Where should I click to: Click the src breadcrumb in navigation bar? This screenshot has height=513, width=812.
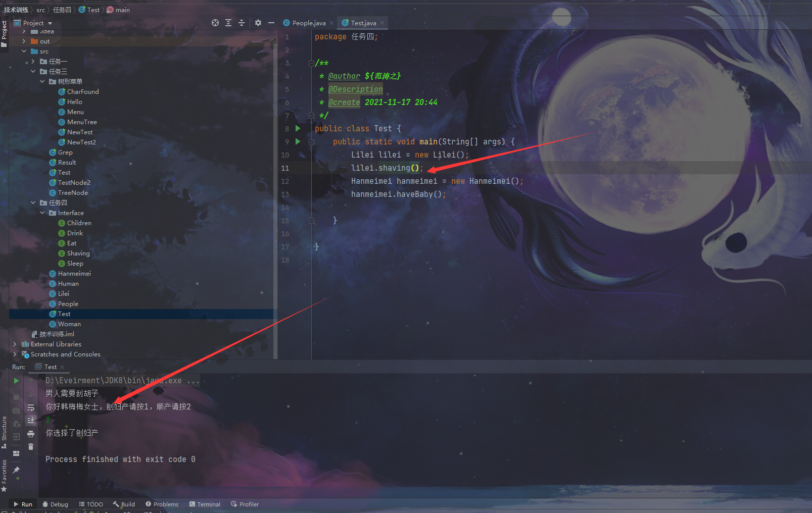tap(40, 10)
